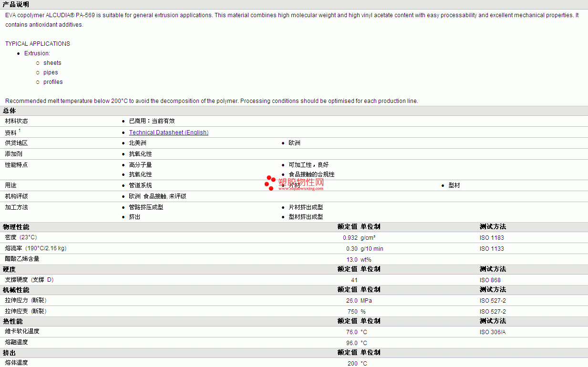Select the melt temperature value 200
This screenshot has width=588, height=367.
(353, 363)
